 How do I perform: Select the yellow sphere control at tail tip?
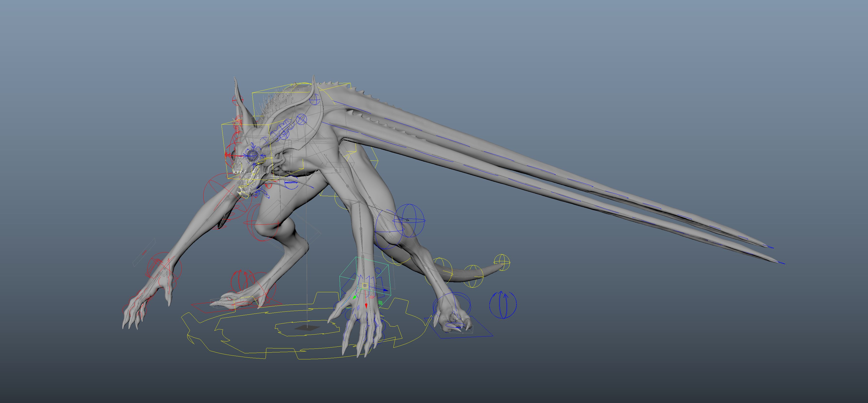pos(502,262)
